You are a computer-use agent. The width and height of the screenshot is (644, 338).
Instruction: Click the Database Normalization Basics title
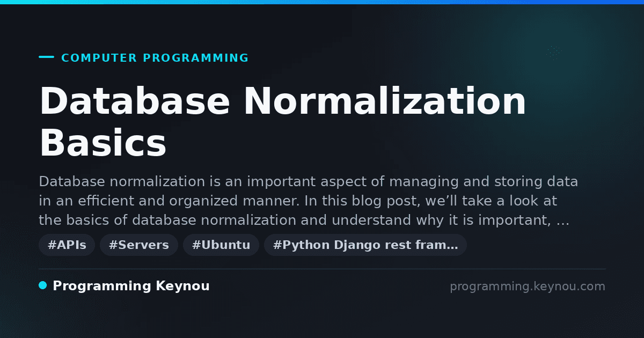tap(283, 122)
